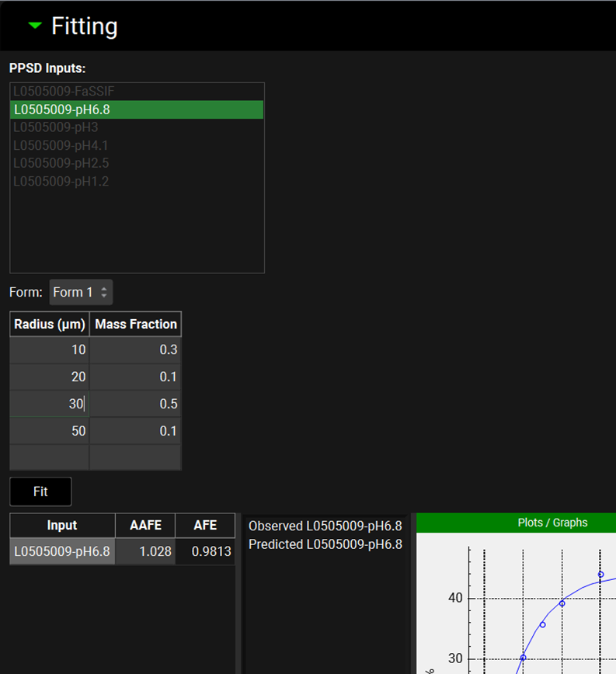Open the Plots / Graphs tab header
This screenshot has height=674, width=616.
pyautogui.click(x=552, y=523)
